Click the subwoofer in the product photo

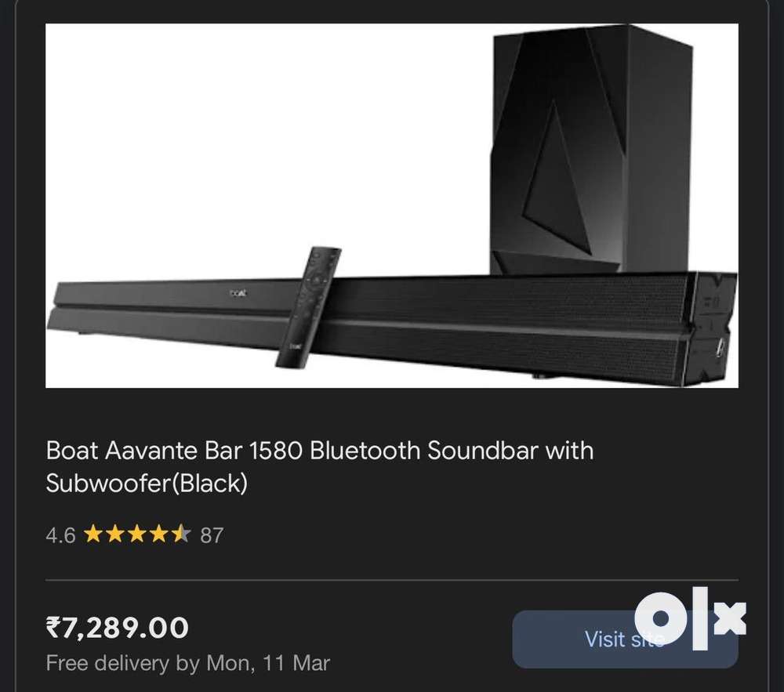coord(593,150)
